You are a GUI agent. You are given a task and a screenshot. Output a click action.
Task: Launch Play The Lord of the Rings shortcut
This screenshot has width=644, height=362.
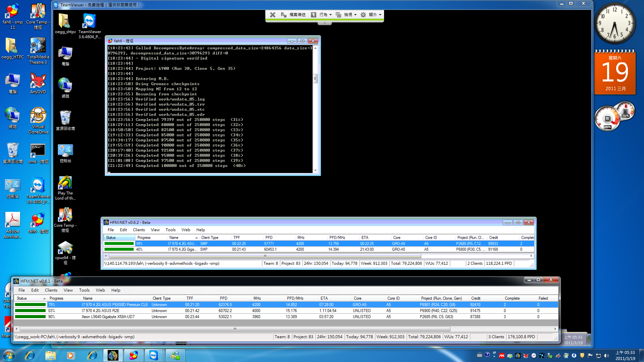65,188
